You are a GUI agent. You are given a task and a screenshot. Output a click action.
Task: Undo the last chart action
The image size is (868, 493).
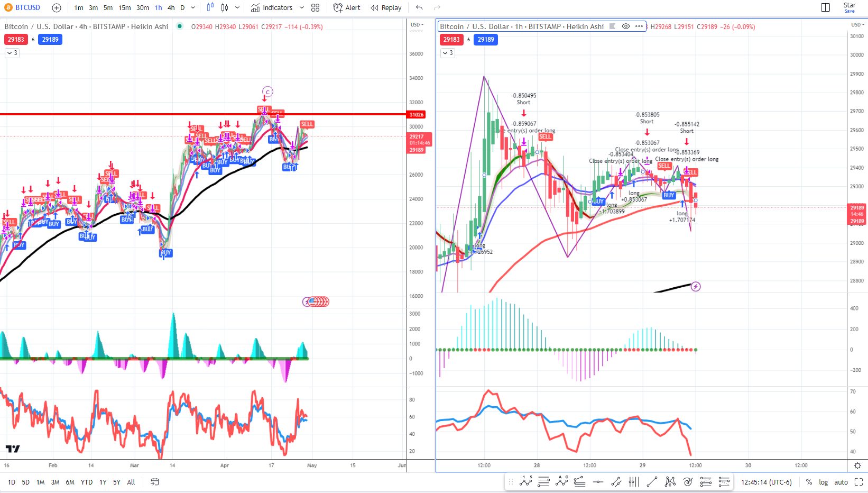[419, 8]
